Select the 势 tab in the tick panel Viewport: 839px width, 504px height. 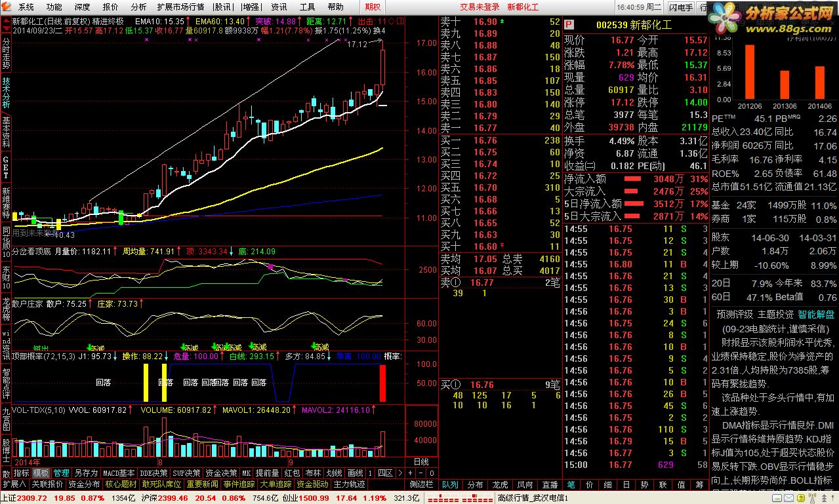click(x=644, y=484)
